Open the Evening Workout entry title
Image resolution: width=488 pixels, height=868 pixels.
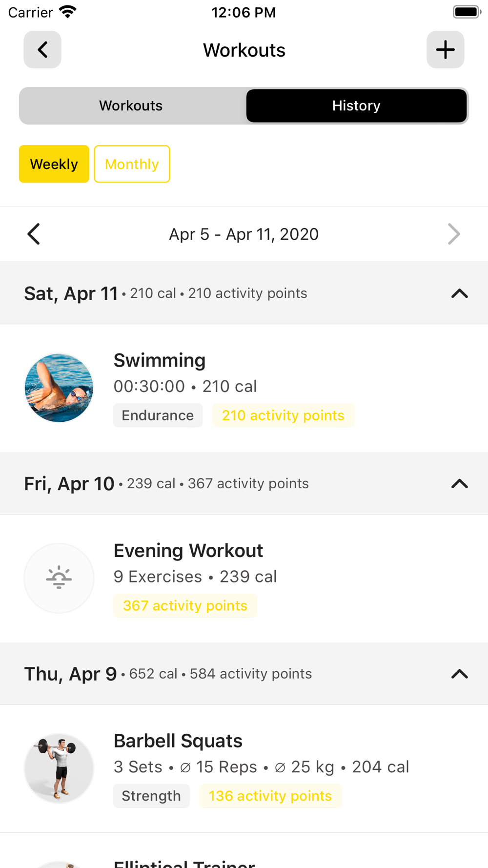coord(188,551)
